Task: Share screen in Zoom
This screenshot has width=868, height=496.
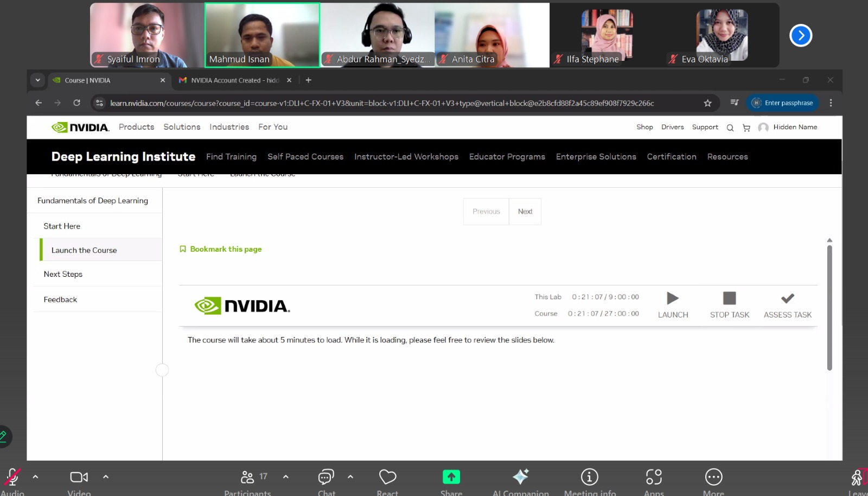Action: pyautogui.click(x=451, y=478)
